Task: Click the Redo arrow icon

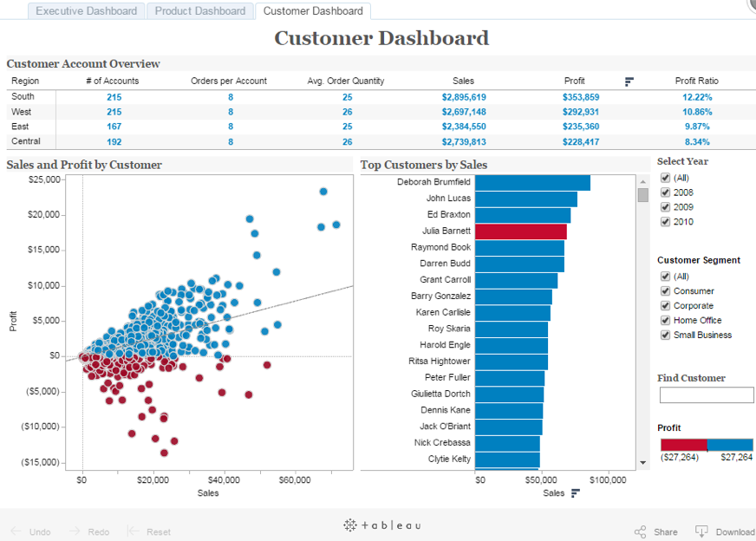Action: click(75, 531)
